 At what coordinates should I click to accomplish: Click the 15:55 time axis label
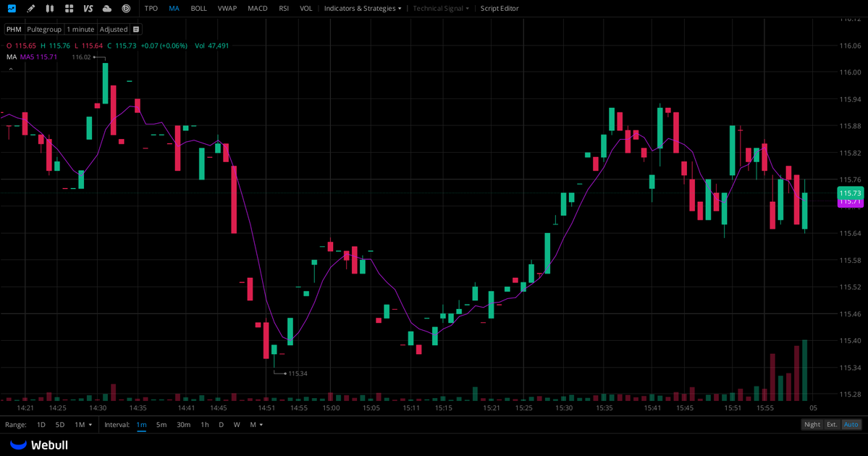tap(765, 408)
